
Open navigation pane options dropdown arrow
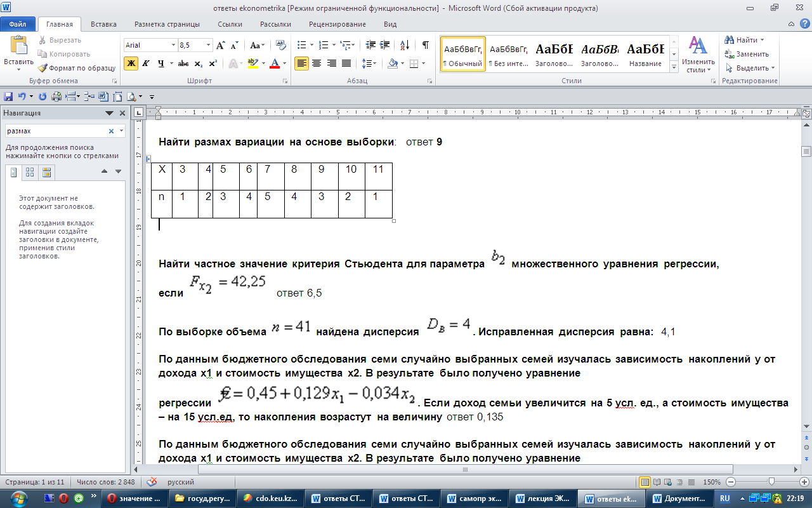coord(109,113)
